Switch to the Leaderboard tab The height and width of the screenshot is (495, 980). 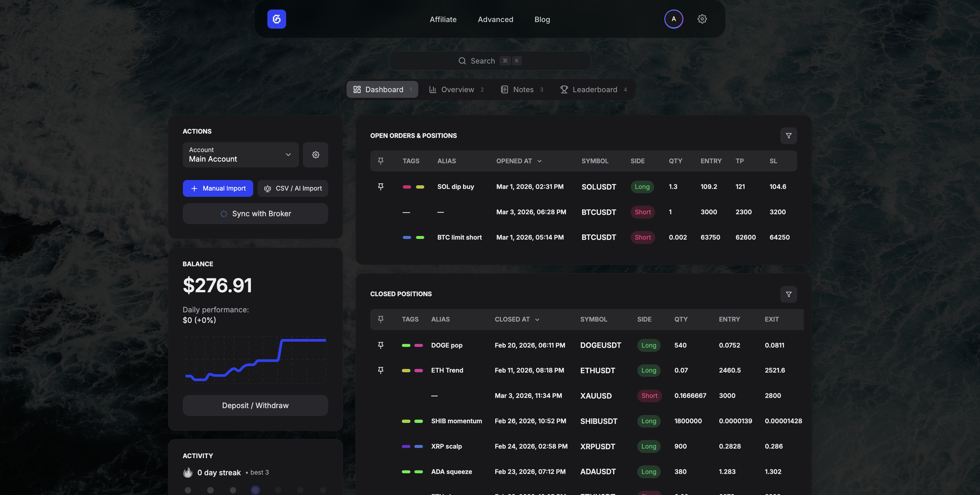594,89
